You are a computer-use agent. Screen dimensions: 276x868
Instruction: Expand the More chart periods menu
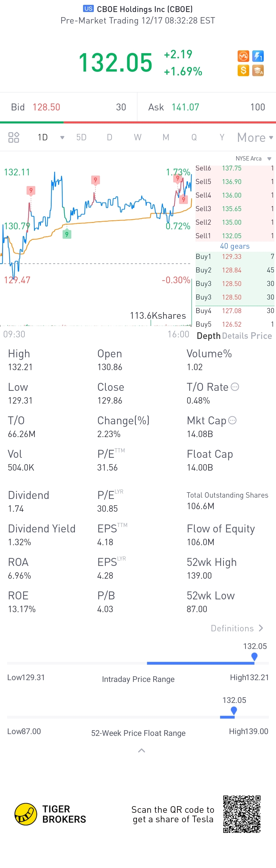tap(255, 138)
